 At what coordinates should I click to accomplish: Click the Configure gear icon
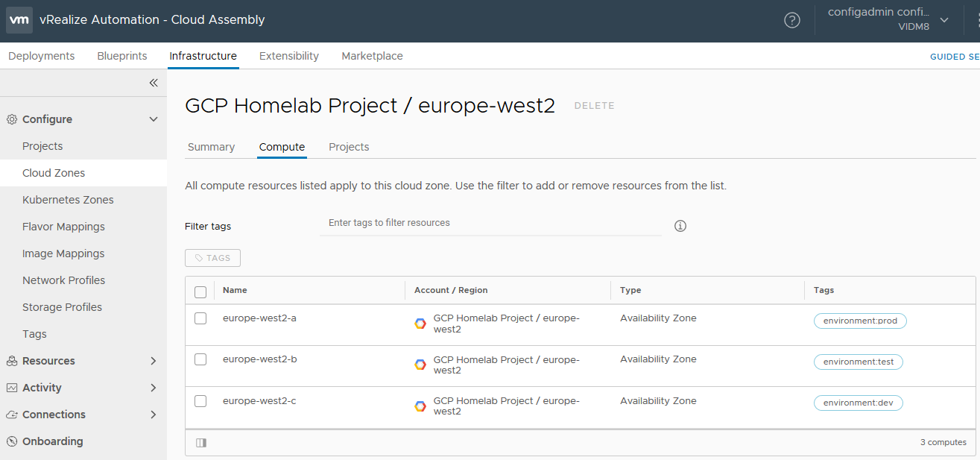click(12, 119)
